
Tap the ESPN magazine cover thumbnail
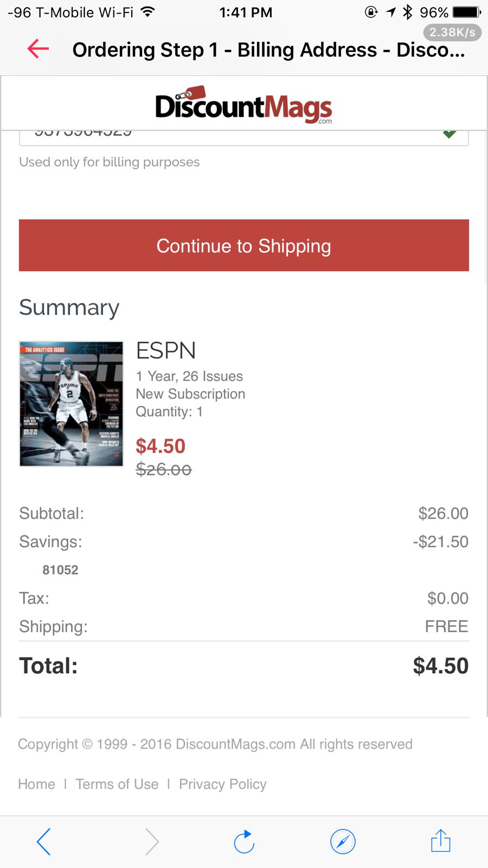click(x=71, y=404)
